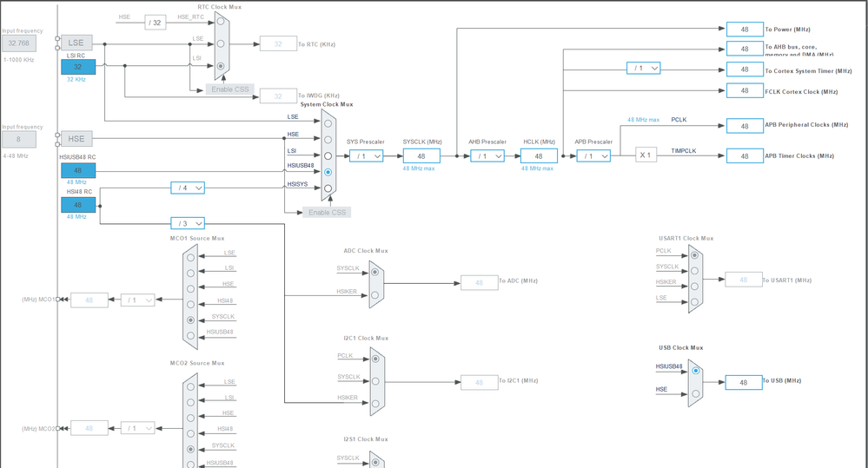
Task: Set USART1 Clock Mux to SYSCLK
Action: coord(694,271)
